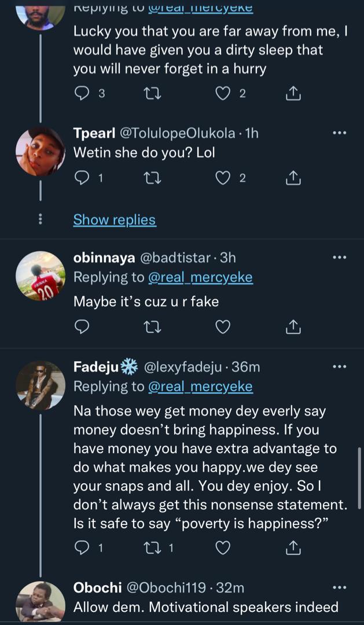Click the scrollbar on the right edge
The width and height of the screenshot is (364, 625).
[x=361, y=476]
